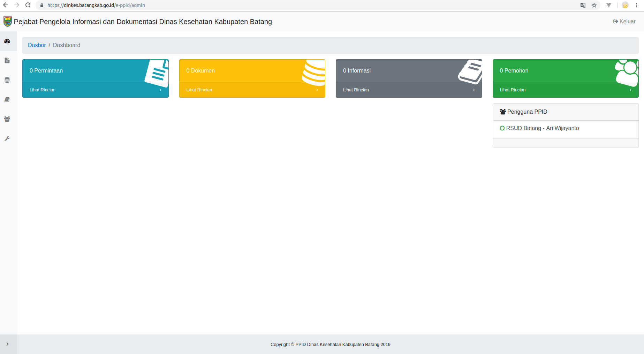Viewport: 644px width, 354px height.
Task: Open Lihat Rincian under Pemohon card
Action: [x=513, y=90]
